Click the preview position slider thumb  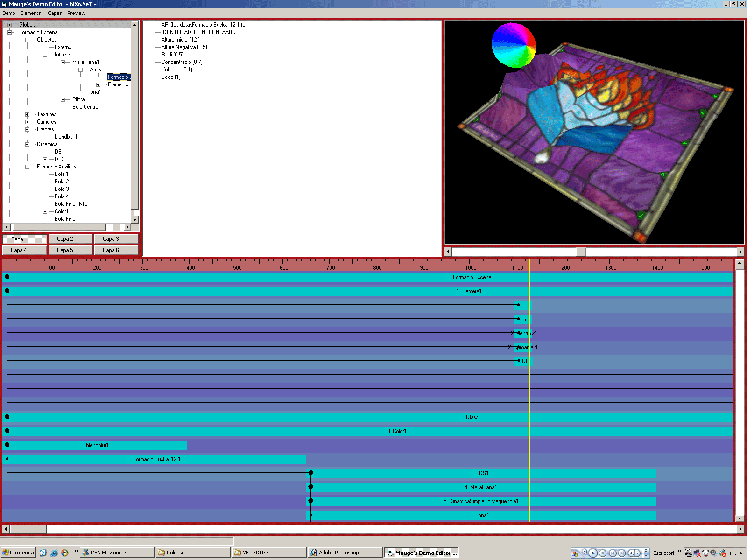point(581,252)
